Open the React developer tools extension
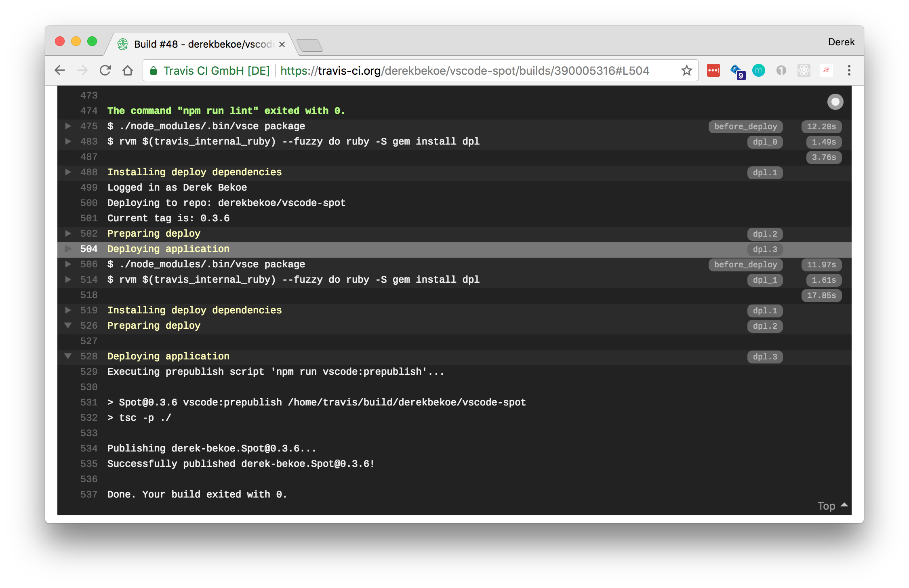Screen dimensions: 909x588 (804, 71)
